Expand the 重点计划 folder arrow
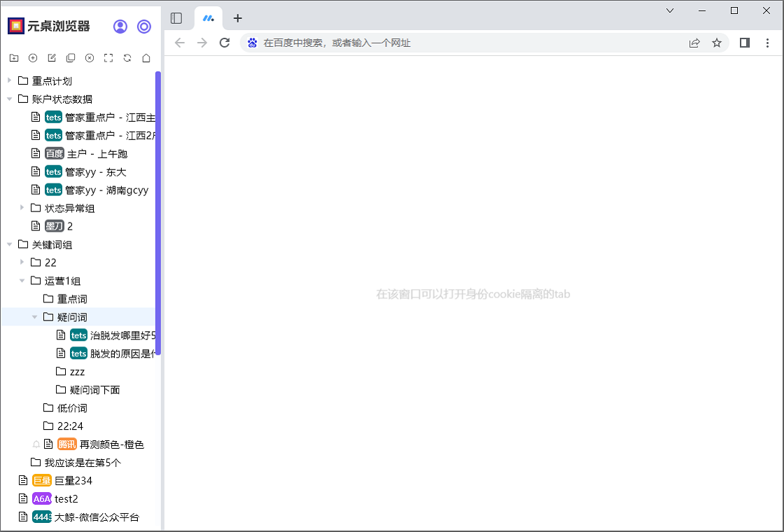Screen dimensions: 784x532 9,80
